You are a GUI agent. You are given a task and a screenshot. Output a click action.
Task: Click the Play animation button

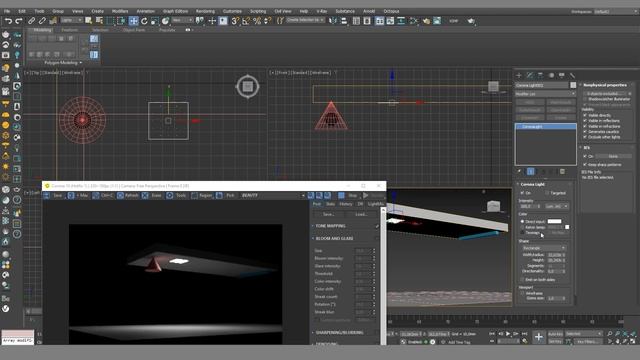click(508, 334)
